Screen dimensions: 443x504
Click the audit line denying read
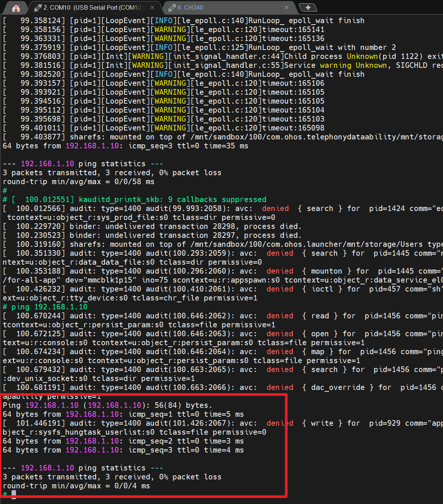coord(223,316)
